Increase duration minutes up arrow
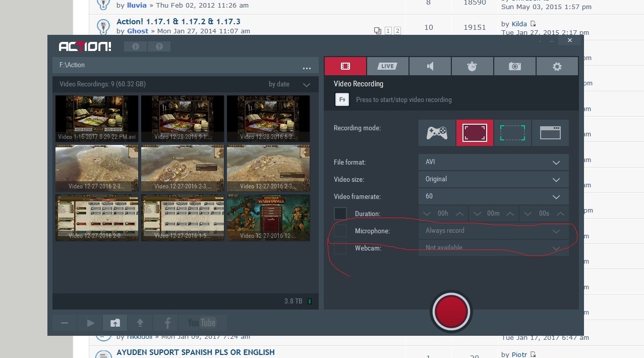This screenshot has height=358, width=644. click(510, 214)
